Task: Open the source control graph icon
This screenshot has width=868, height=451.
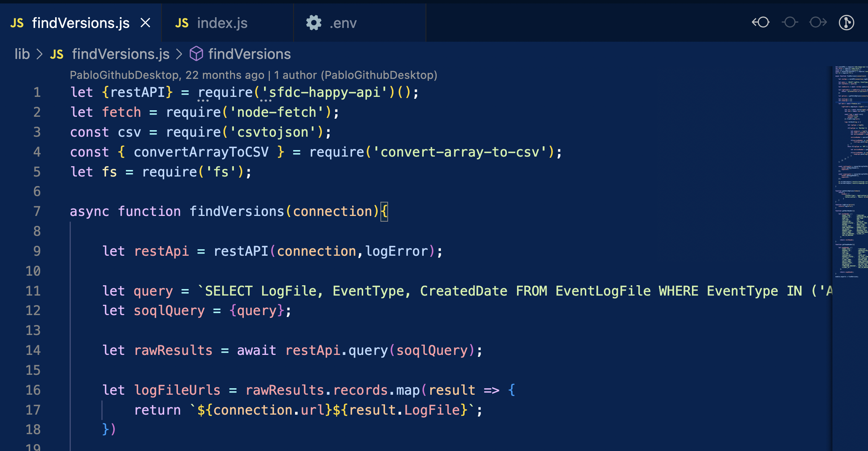Action: tap(846, 23)
